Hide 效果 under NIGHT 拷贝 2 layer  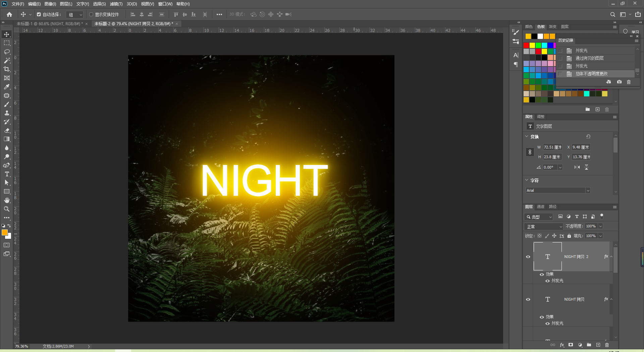pyautogui.click(x=542, y=274)
